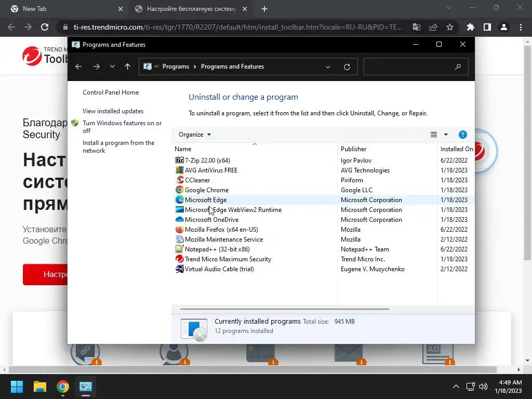This screenshot has height=399, width=532.
Task: Open Control Panel Home link
Action: (x=111, y=92)
